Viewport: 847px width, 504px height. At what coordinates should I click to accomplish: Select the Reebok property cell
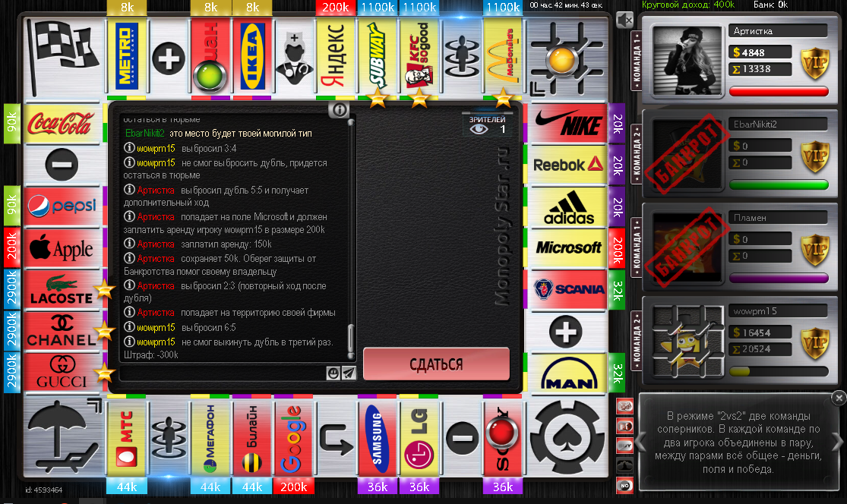tap(567, 165)
